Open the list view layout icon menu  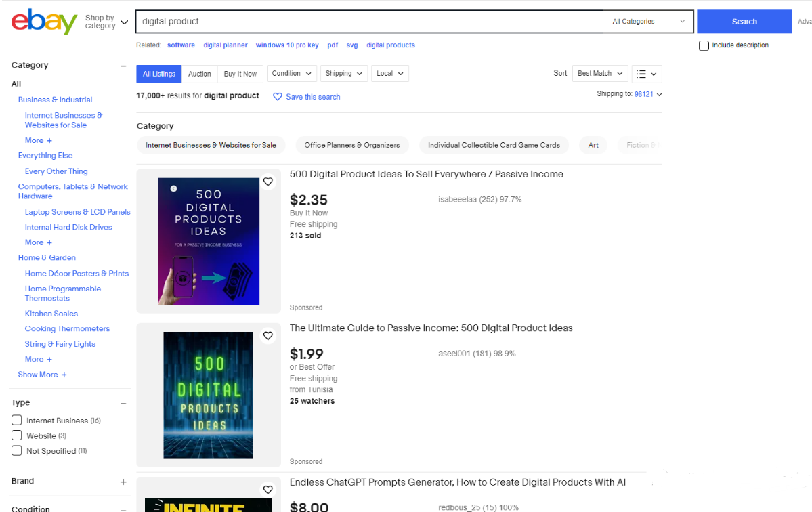[647, 74]
